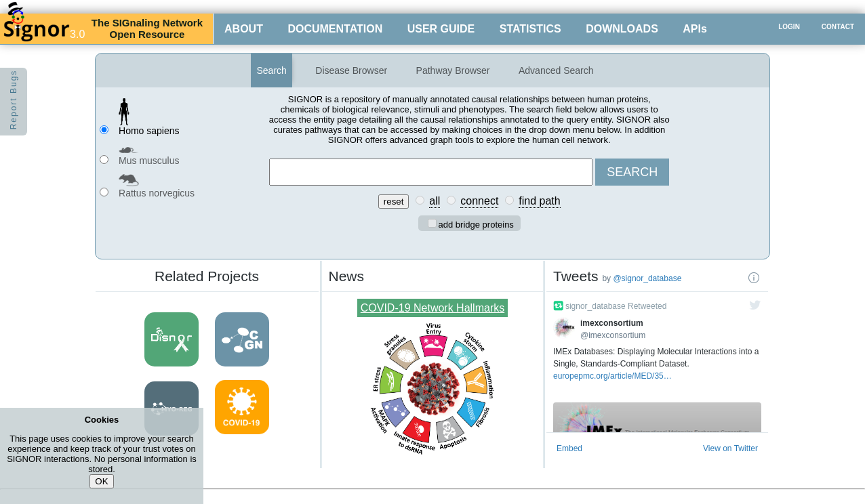Select the Homo sapiens radio button
This screenshot has height=504, width=865.
[x=104, y=129]
